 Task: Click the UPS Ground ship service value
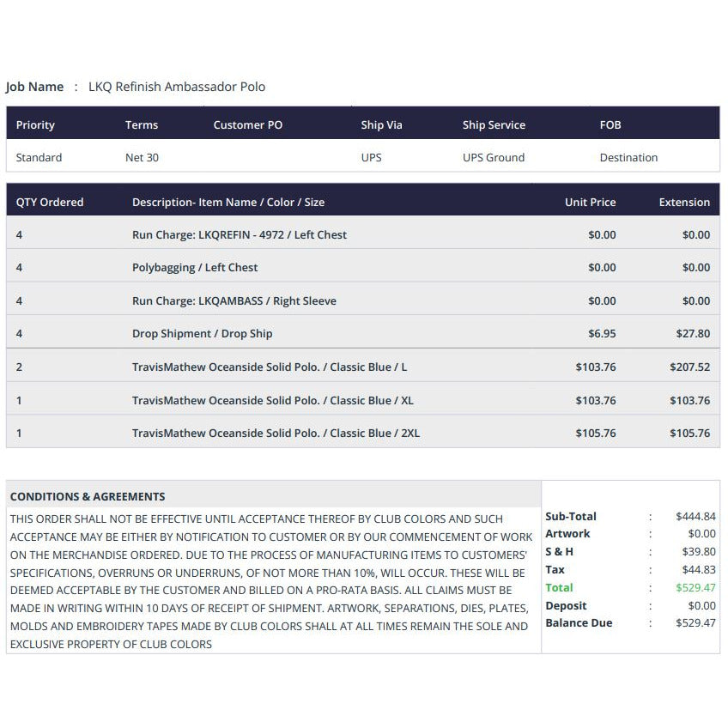(x=494, y=157)
